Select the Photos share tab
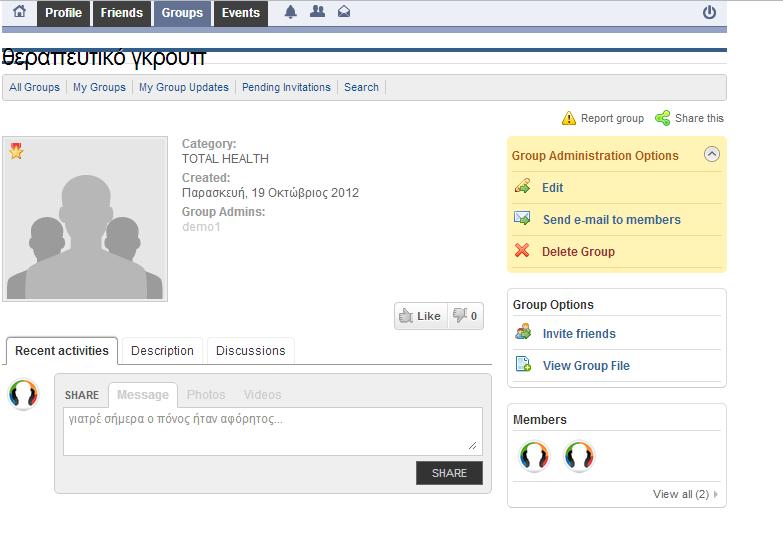 (x=206, y=395)
